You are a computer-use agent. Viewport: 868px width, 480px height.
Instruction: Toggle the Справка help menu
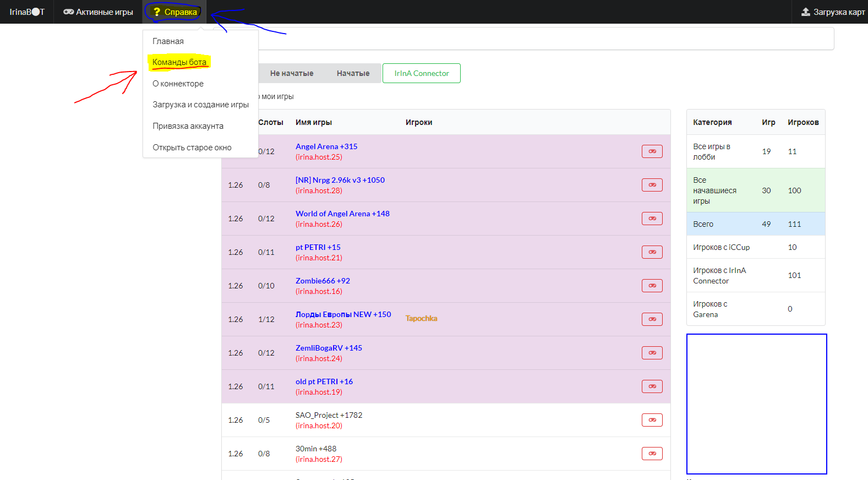174,12
